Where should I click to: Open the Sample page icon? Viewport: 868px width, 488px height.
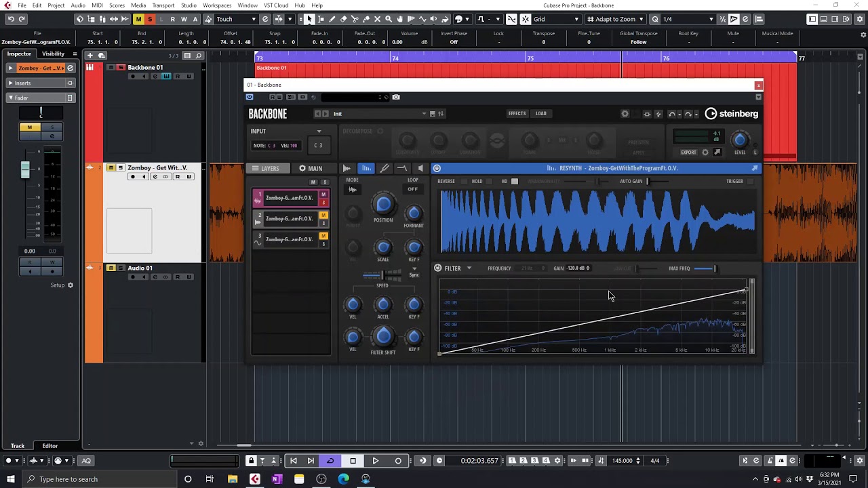[x=347, y=168]
